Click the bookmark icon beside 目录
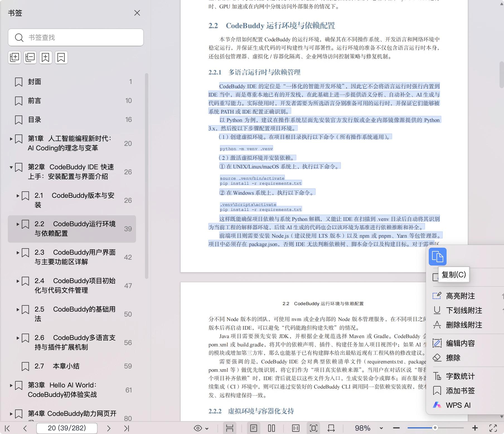 click(19, 120)
